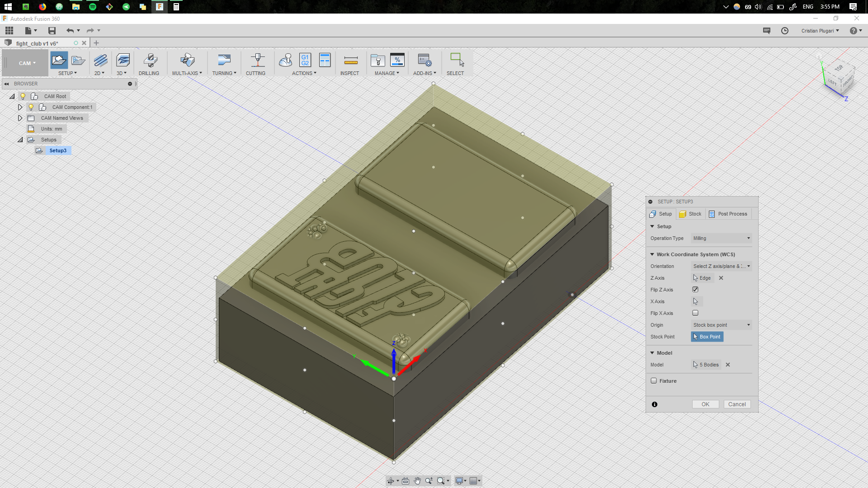Image resolution: width=868 pixels, height=488 pixels.
Task: Click the Box Point stock point button
Action: [x=707, y=337]
